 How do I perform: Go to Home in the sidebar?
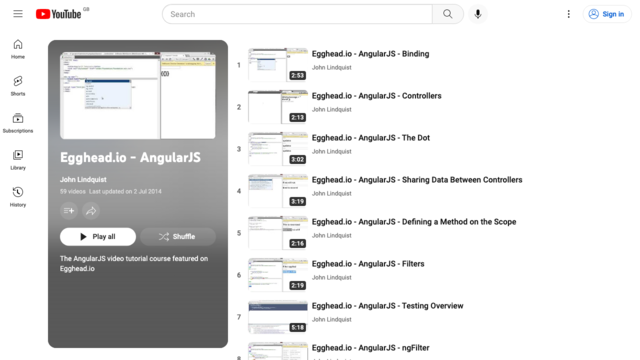pyautogui.click(x=18, y=49)
